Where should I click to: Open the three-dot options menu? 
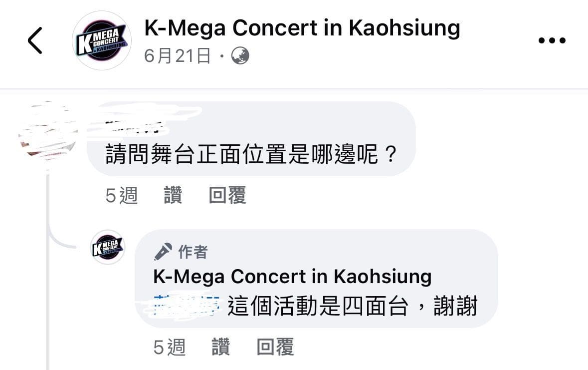coord(552,41)
